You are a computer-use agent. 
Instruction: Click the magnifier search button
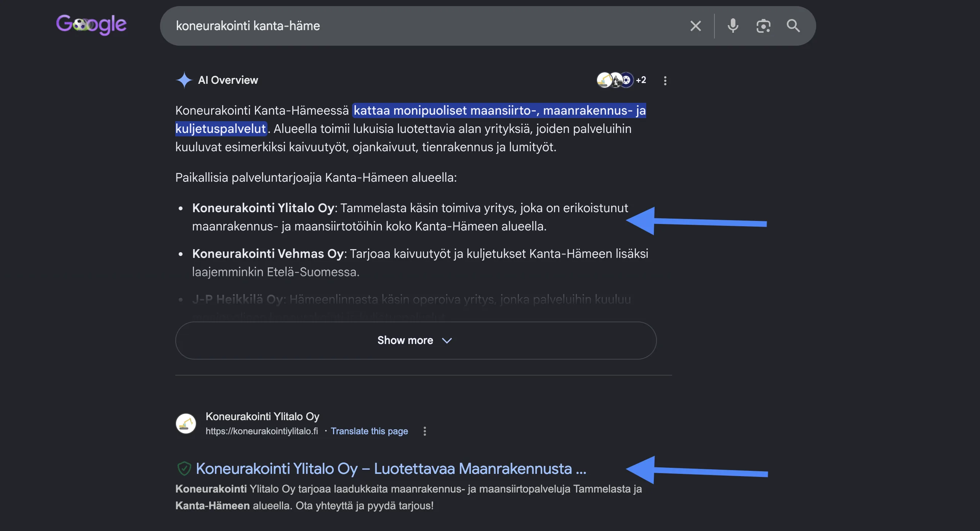tap(793, 26)
